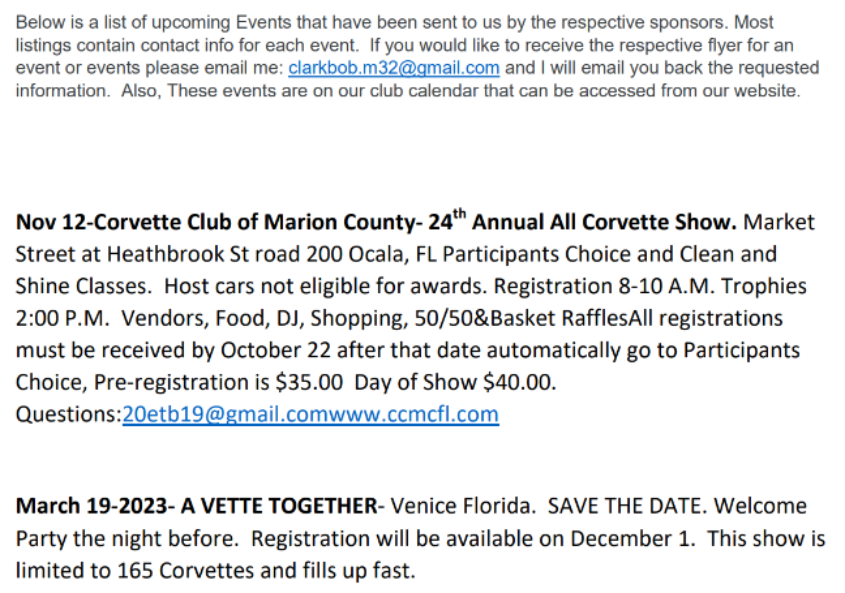
Task: Click the Venice Florida location text
Action: [x=463, y=506]
